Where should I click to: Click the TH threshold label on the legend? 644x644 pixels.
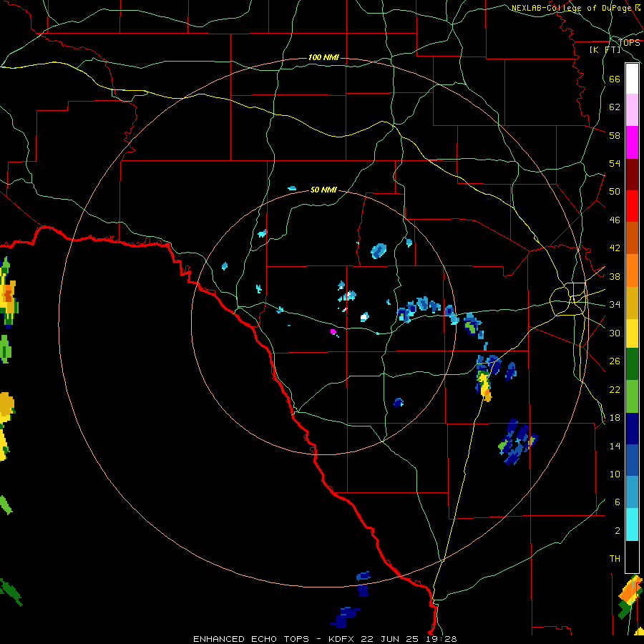click(x=615, y=559)
